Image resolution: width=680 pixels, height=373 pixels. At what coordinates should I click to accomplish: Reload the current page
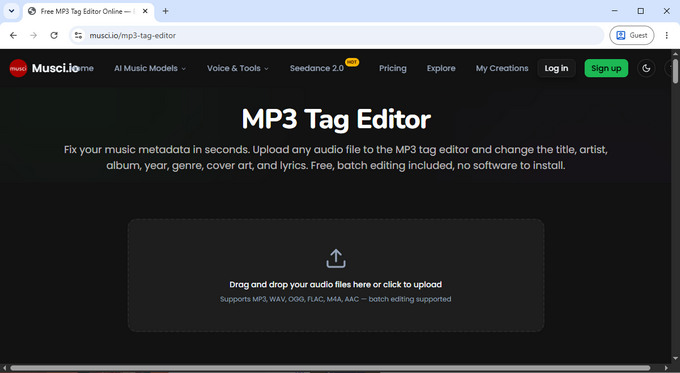click(54, 36)
